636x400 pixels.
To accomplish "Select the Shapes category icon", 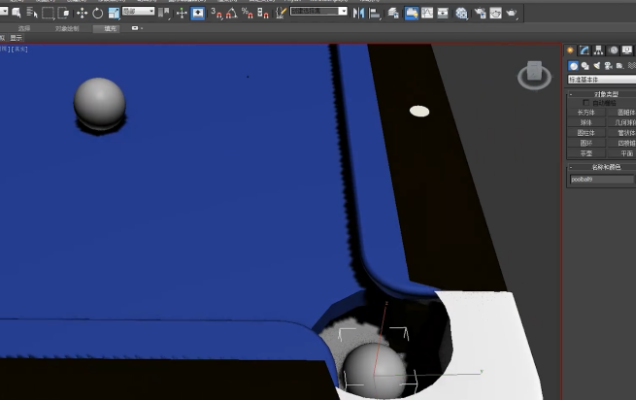I will point(585,65).
